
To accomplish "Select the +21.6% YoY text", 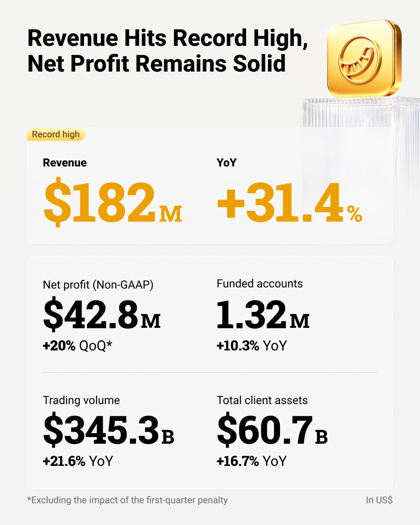I will coord(78,461).
